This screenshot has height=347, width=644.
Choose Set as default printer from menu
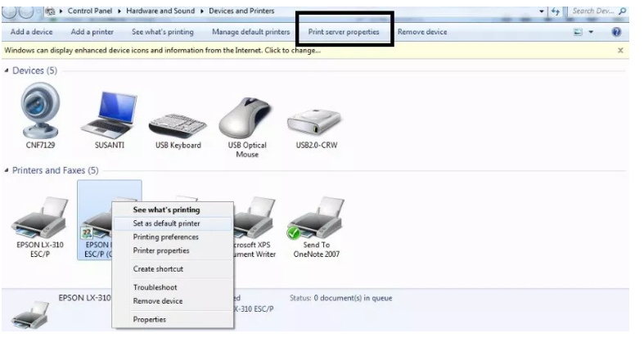[166, 223]
